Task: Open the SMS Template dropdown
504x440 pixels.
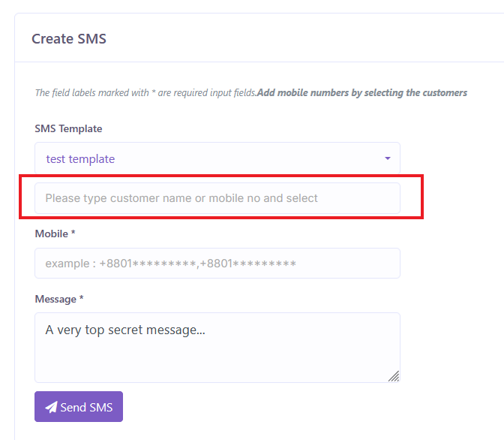Action: [217, 158]
